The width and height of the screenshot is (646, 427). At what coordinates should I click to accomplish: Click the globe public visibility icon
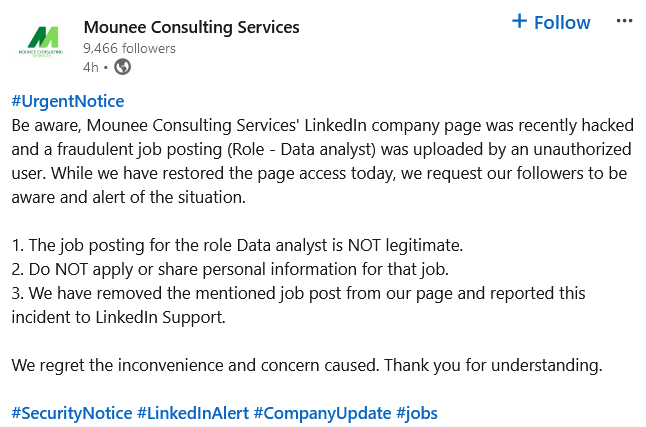(122, 67)
